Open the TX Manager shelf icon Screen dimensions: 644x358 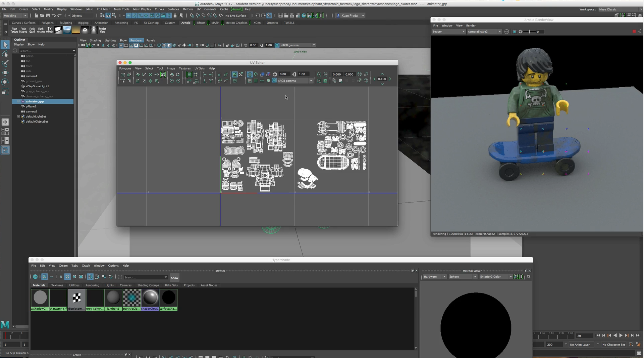coord(50,30)
